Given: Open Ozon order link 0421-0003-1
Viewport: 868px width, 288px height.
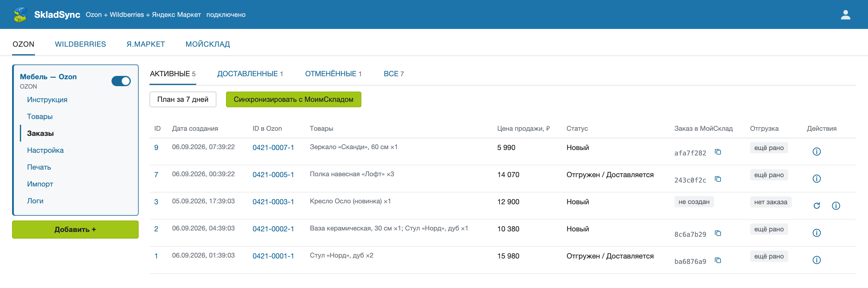Looking at the screenshot, I should [273, 202].
